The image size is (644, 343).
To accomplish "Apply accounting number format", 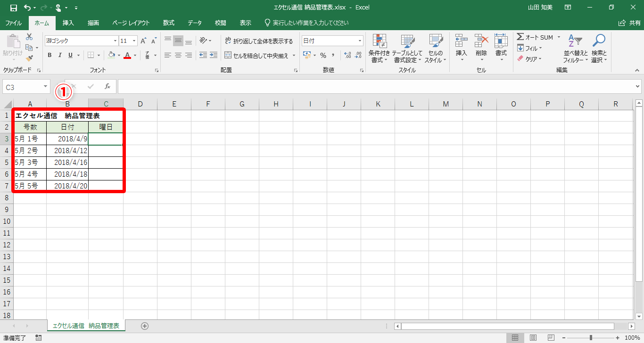I will tap(307, 55).
